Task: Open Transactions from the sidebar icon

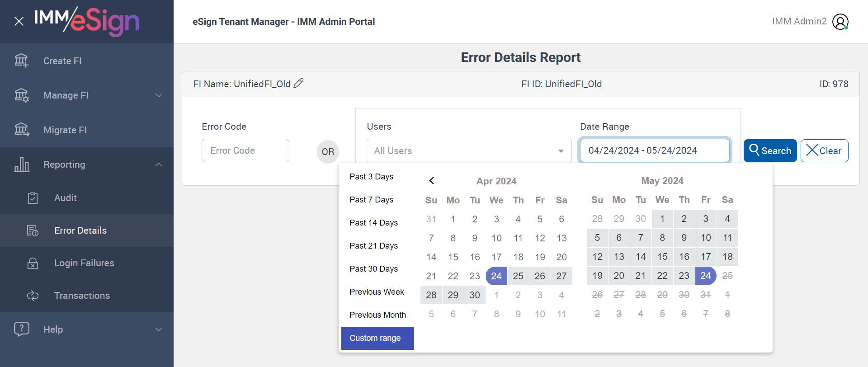Action: click(x=33, y=296)
